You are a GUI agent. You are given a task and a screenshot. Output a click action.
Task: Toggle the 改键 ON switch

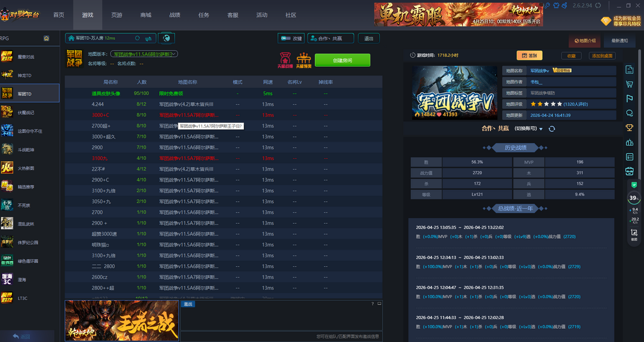[291, 38]
